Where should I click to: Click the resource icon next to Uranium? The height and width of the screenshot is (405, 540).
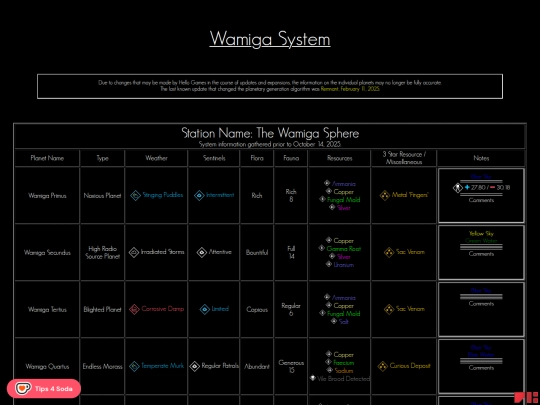click(329, 264)
